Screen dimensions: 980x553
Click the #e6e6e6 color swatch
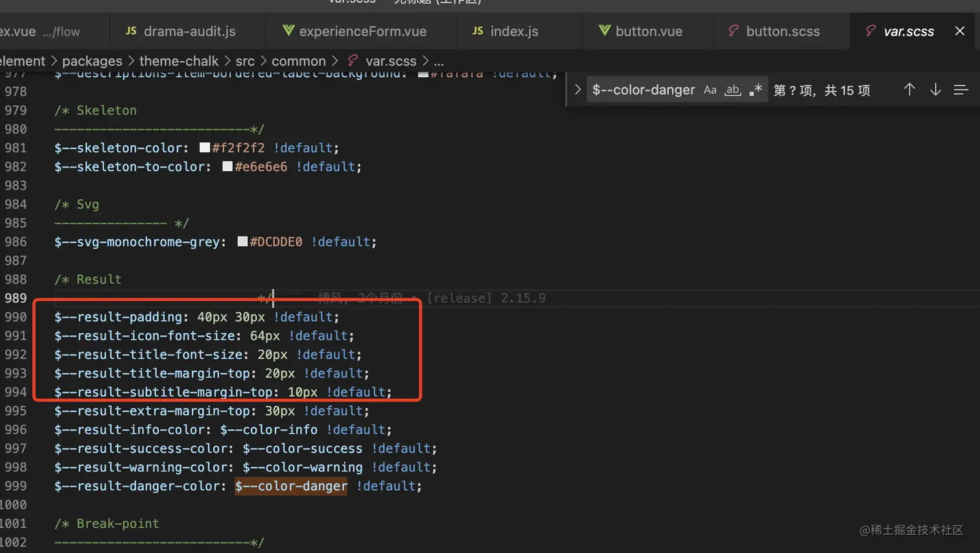pos(227,166)
